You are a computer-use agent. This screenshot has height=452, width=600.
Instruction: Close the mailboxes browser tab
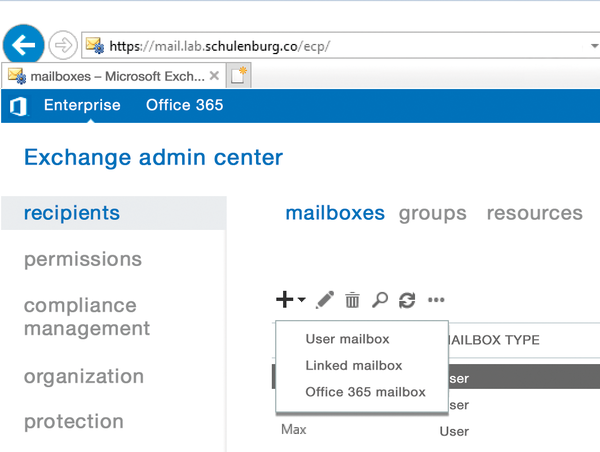tap(214, 76)
